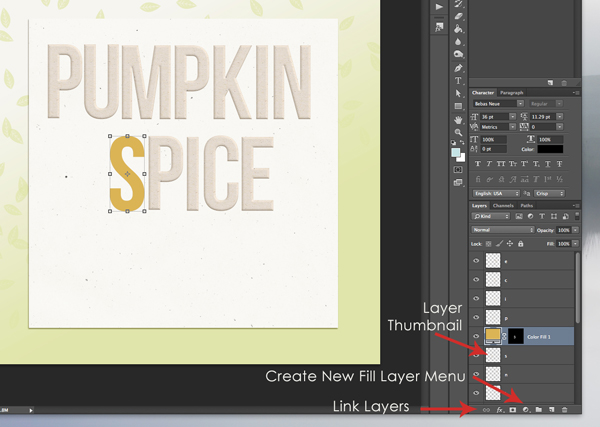Open the Bebas Neue font family dropdown
This screenshot has width=600, height=427.
[x=498, y=103]
